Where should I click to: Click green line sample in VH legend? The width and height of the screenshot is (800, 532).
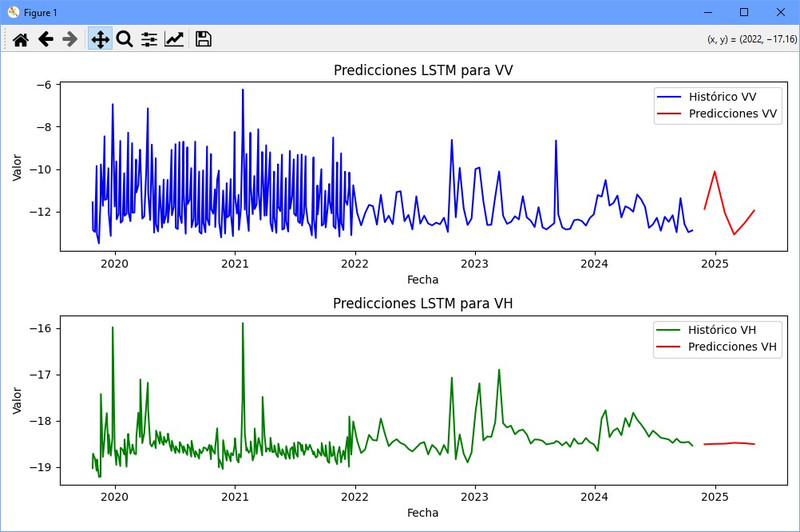pyautogui.click(x=668, y=330)
